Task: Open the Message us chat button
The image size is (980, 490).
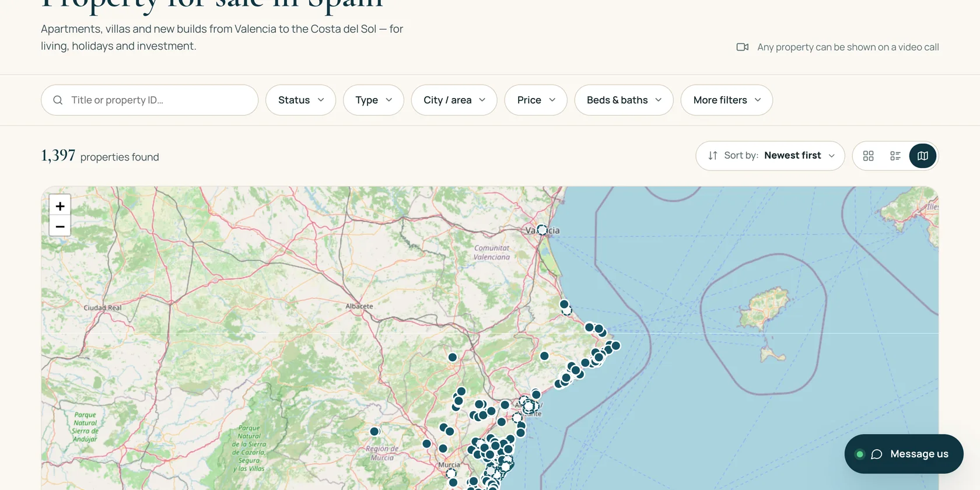Action: coord(904,454)
